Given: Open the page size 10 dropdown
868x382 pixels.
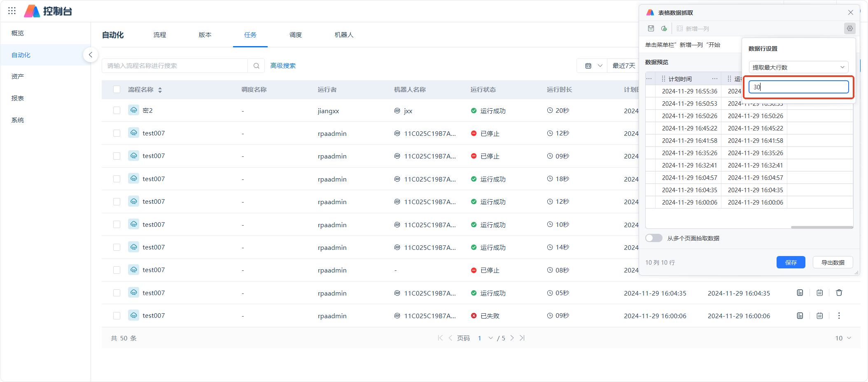Looking at the screenshot, I should (x=843, y=338).
